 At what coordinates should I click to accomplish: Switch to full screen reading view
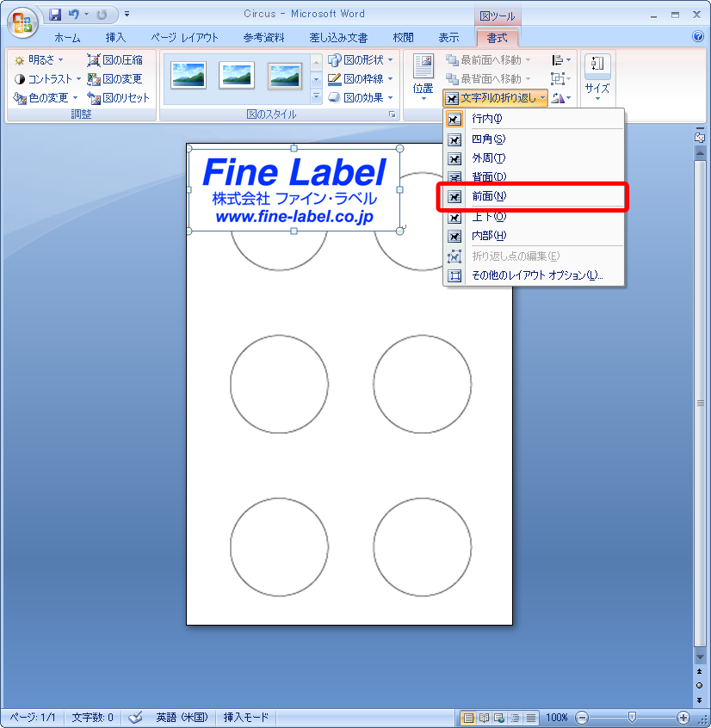484,718
